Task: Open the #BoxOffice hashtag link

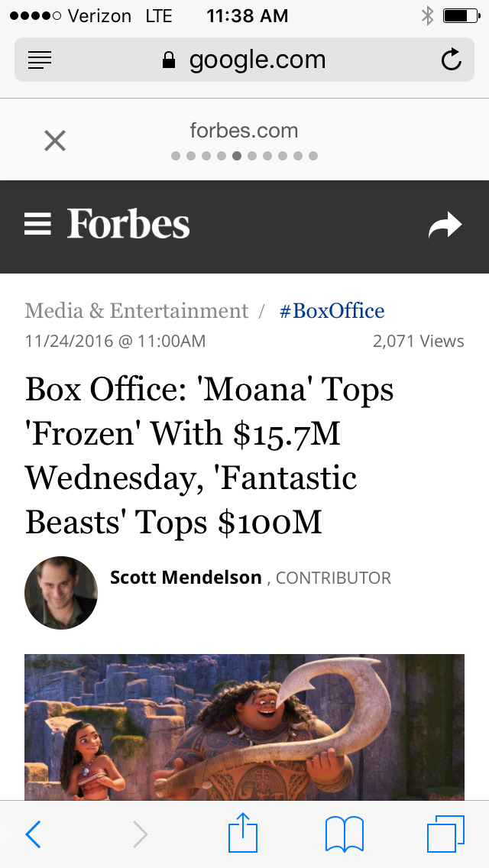Action: click(x=332, y=311)
